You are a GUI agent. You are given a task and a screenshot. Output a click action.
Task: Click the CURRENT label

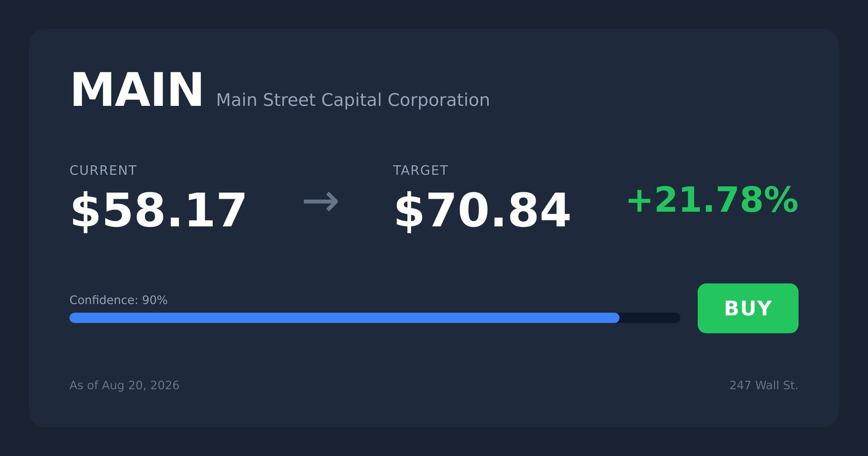(x=103, y=170)
